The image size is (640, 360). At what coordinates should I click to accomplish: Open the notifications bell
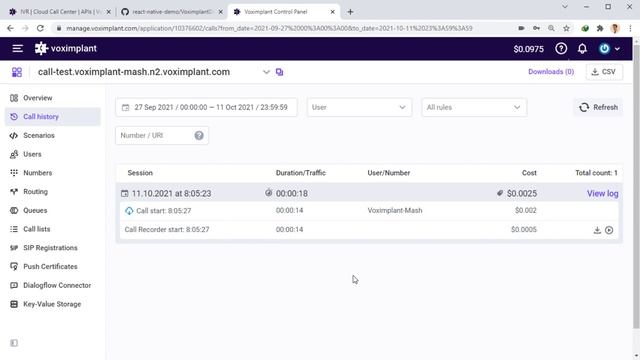pyautogui.click(x=582, y=49)
